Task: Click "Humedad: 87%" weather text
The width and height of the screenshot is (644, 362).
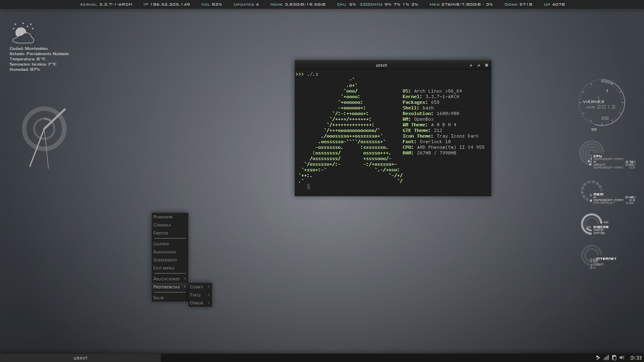Action: 25,69
